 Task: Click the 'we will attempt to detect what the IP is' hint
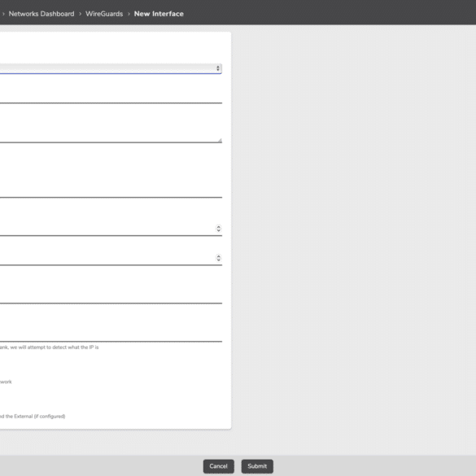coord(55,347)
